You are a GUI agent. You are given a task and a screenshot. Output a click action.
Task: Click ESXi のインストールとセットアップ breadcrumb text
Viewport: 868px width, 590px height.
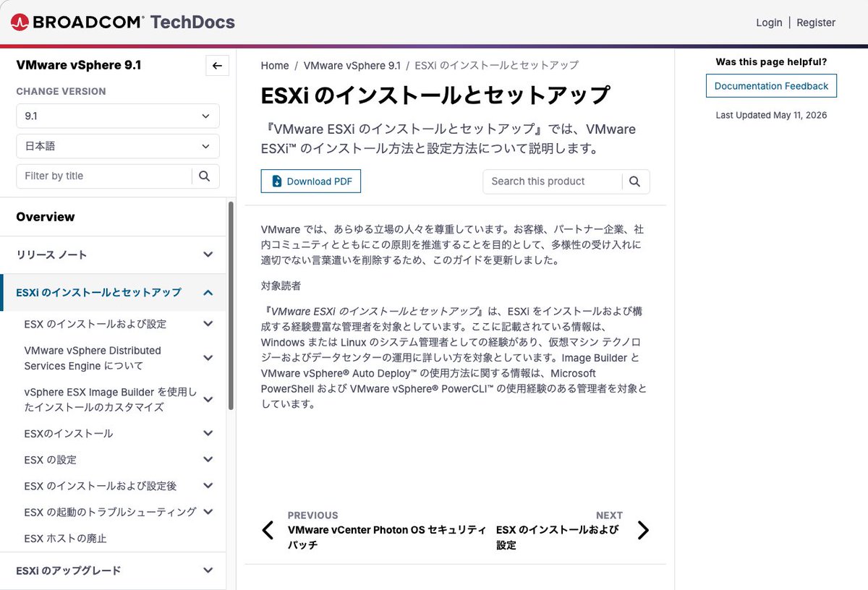[497, 65]
